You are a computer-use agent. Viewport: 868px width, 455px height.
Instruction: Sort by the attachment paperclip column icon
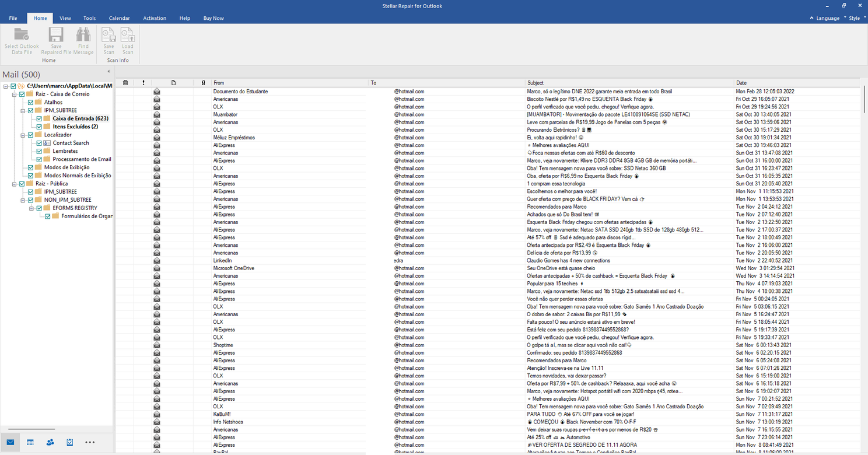point(203,83)
